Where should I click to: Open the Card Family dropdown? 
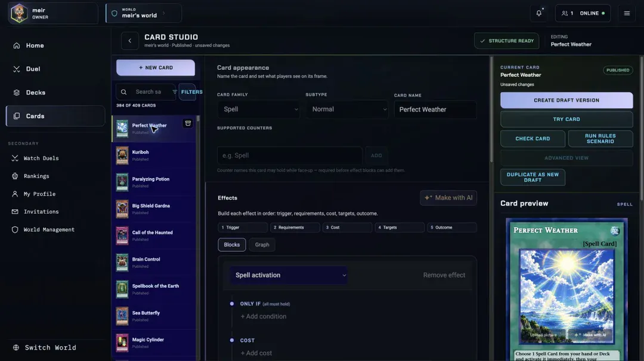(259, 110)
